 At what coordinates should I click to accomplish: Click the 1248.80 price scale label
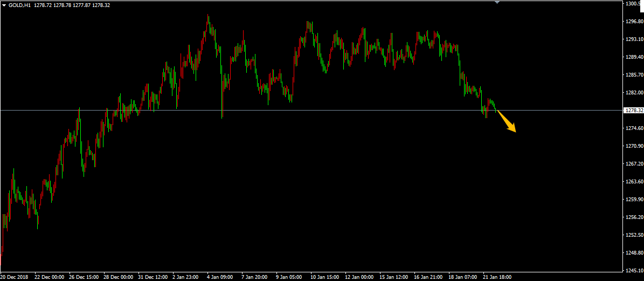(x=634, y=253)
